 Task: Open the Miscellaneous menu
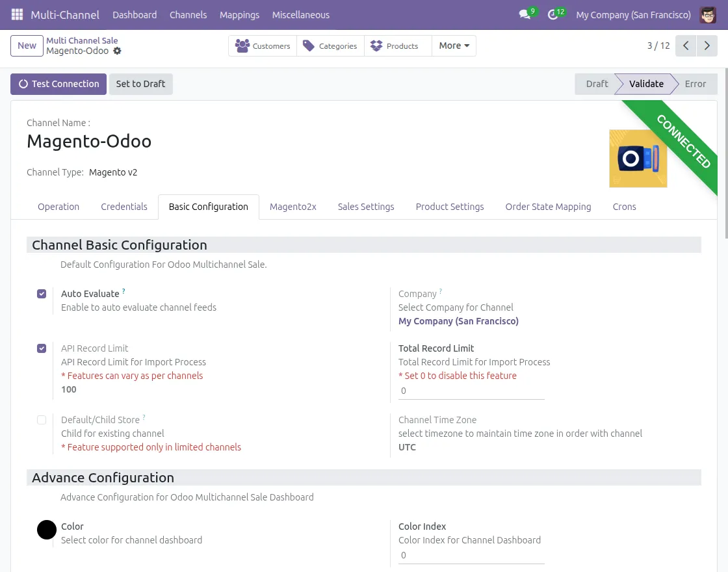click(x=300, y=14)
